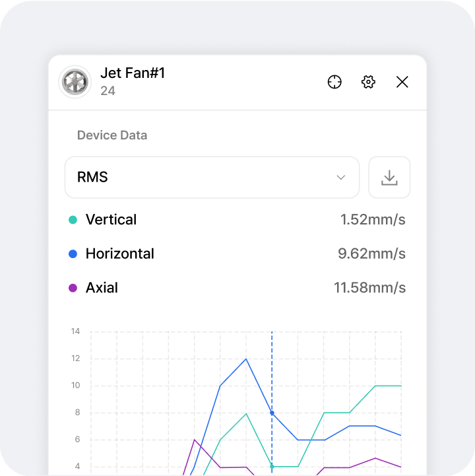Viewport: 475px width, 476px height.
Task: Click the crosshair locate device icon
Action: pos(334,82)
